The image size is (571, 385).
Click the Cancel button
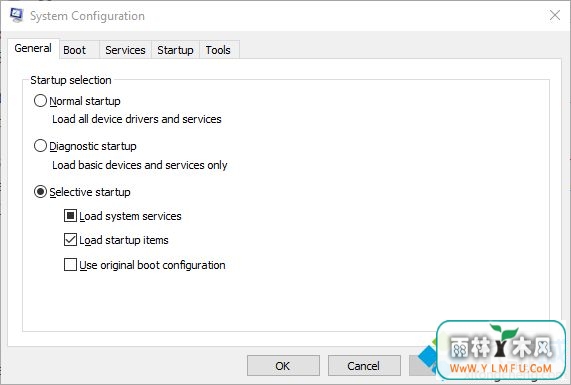click(x=364, y=366)
